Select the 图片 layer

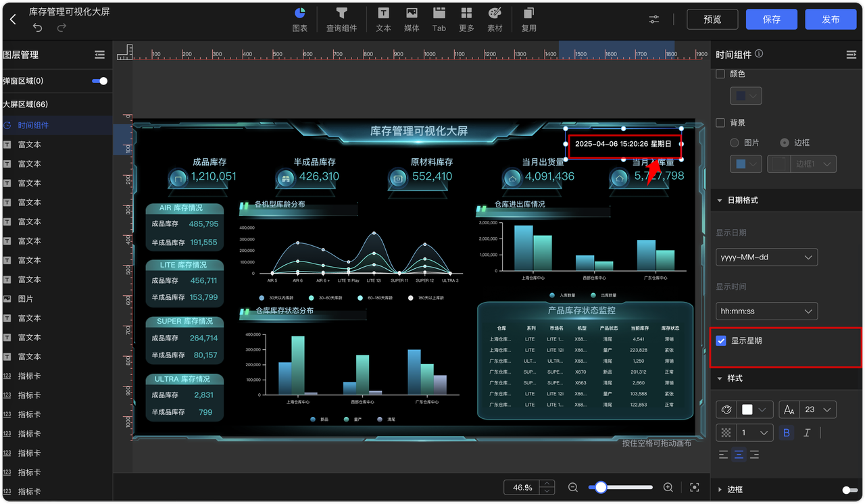pyautogui.click(x=57, y=299)
